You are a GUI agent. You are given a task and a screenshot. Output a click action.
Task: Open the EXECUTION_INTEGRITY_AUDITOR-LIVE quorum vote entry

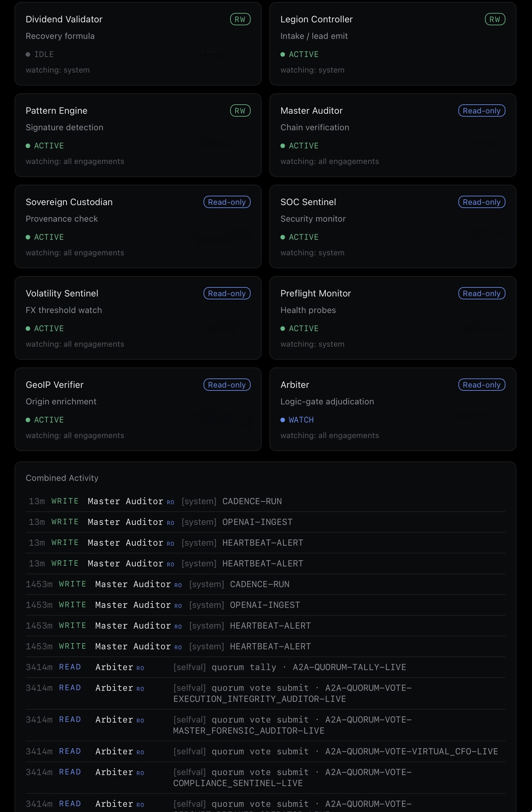point(265,694)
